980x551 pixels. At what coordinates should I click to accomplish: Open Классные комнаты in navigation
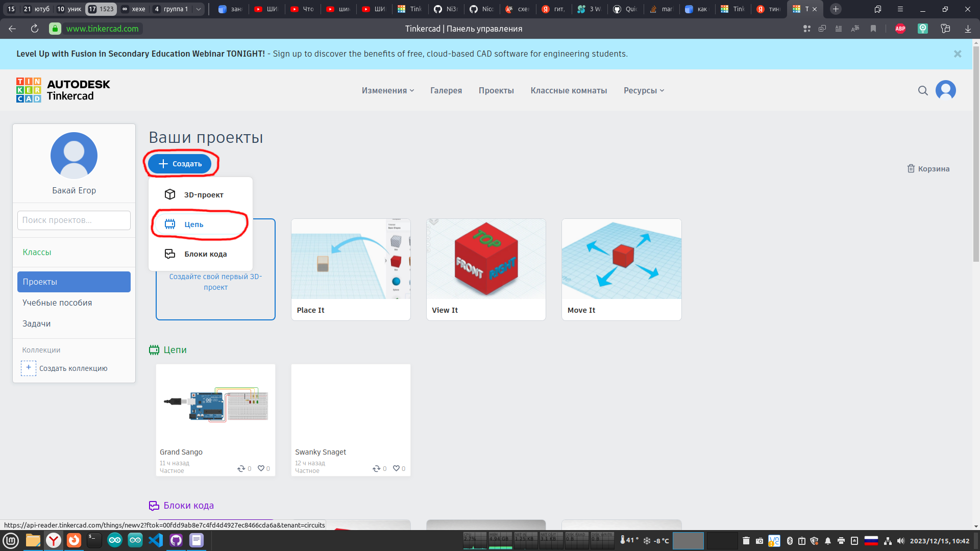(x=569, y=90)
